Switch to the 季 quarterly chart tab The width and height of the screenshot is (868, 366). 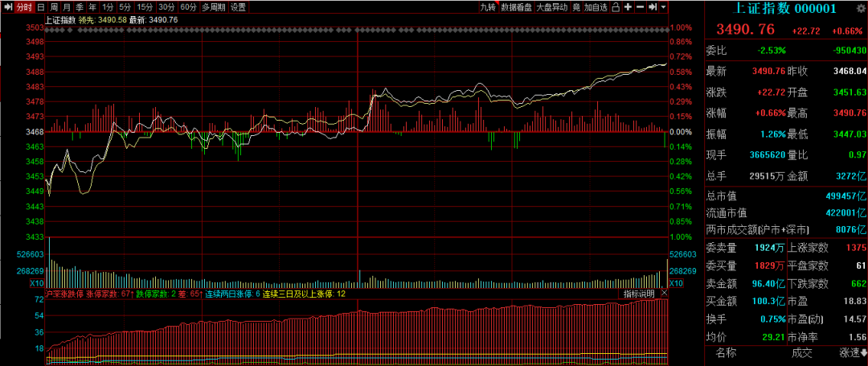(x=80, y=7)
